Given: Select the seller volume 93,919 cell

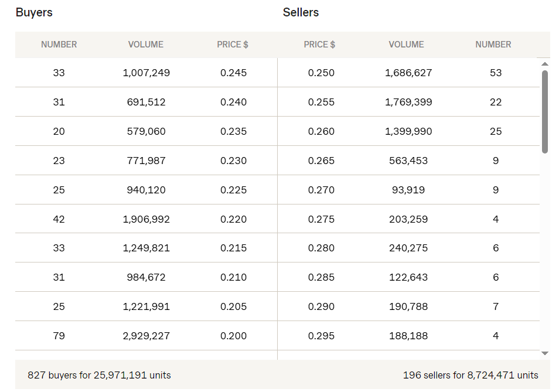Looking at the screenshot, I should click(408, 190).
